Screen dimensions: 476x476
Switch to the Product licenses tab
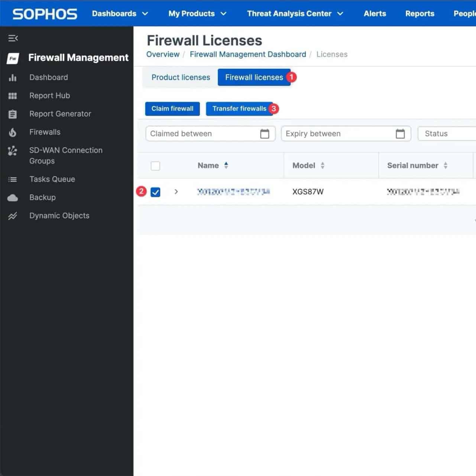(x=181, y=77)
